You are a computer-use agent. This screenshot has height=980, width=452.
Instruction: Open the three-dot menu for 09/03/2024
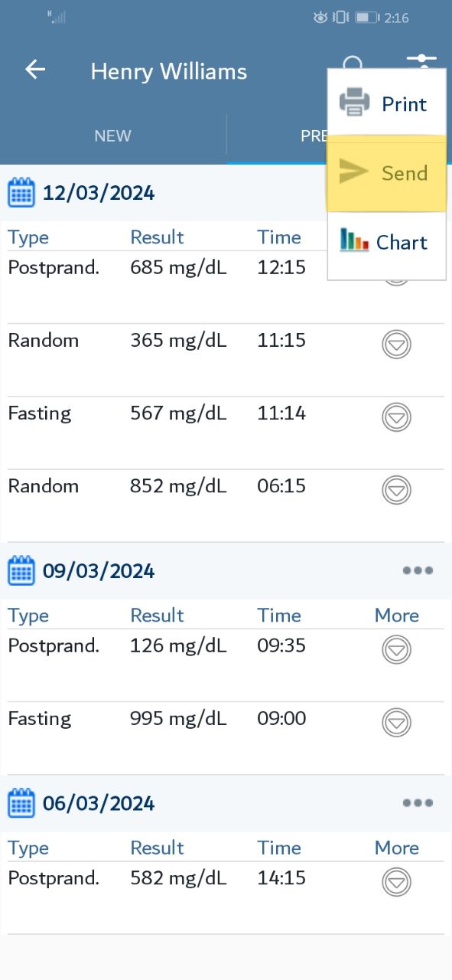(x=418, y=570)
